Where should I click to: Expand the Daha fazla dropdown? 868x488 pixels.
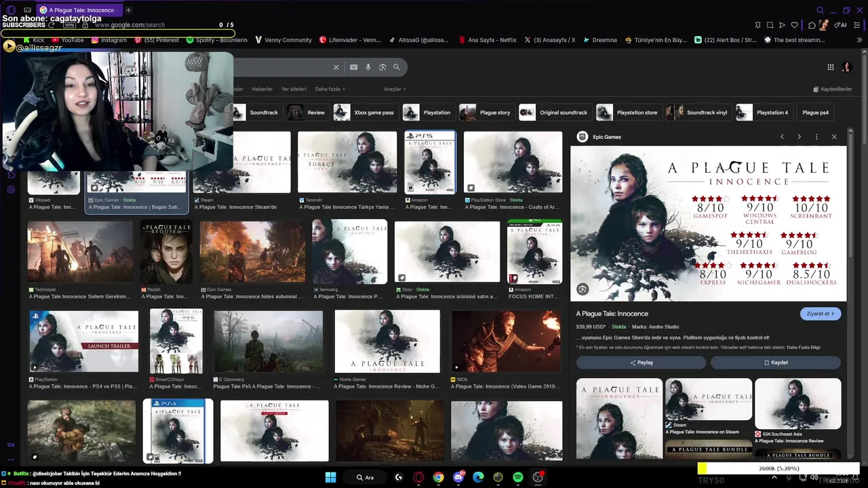click(330, 89)
